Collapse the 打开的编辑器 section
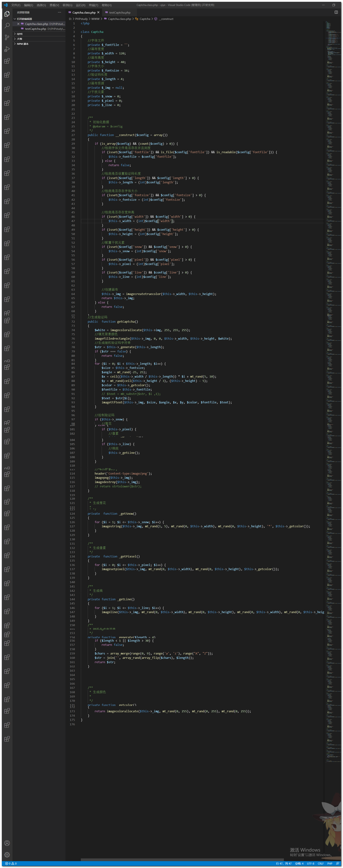Viewport: 343px width, 868px height. pyautogui.click(x=39, y=19)
